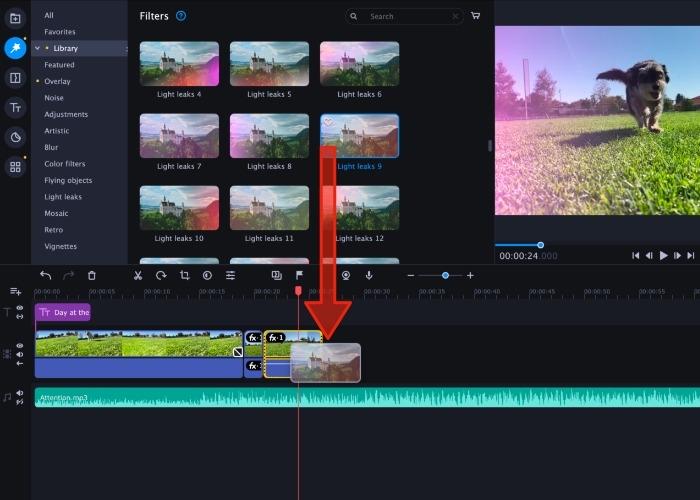
Task: Open the add track menu
Action: 15,291
